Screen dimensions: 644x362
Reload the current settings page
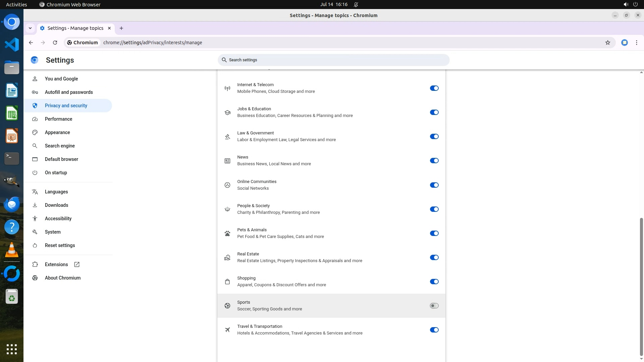(x=55, y=43)
